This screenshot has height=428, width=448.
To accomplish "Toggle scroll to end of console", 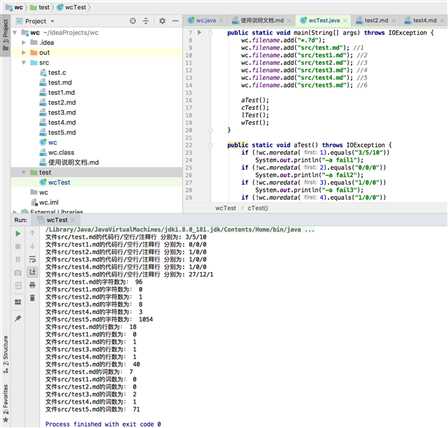I will (x=32, y=272).
